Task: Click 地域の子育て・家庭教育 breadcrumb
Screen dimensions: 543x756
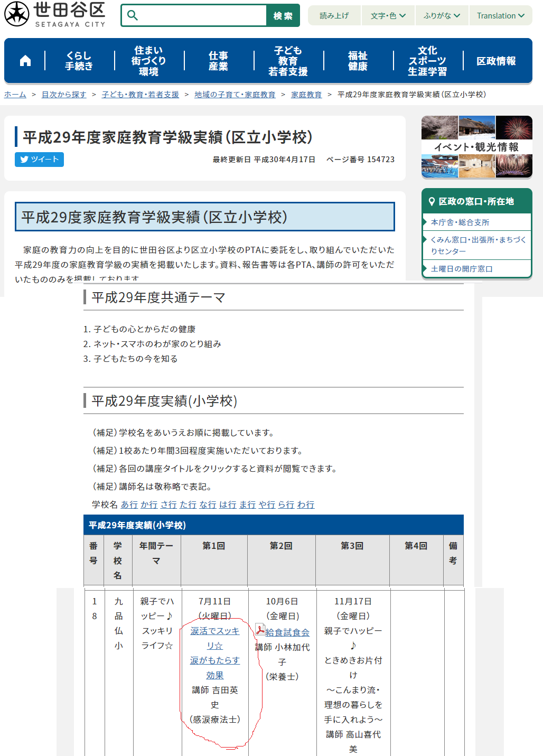Action: pyautogui.click(x=235, y=95)
